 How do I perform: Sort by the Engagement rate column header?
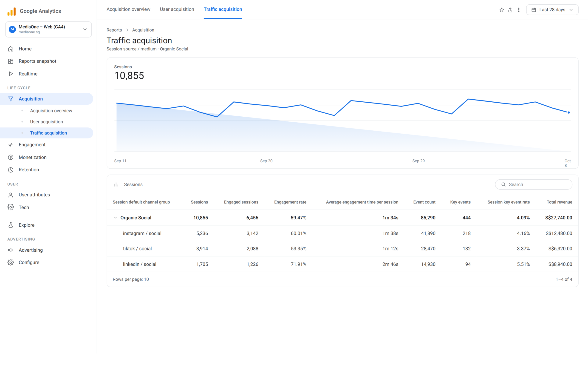coord(290,202)
